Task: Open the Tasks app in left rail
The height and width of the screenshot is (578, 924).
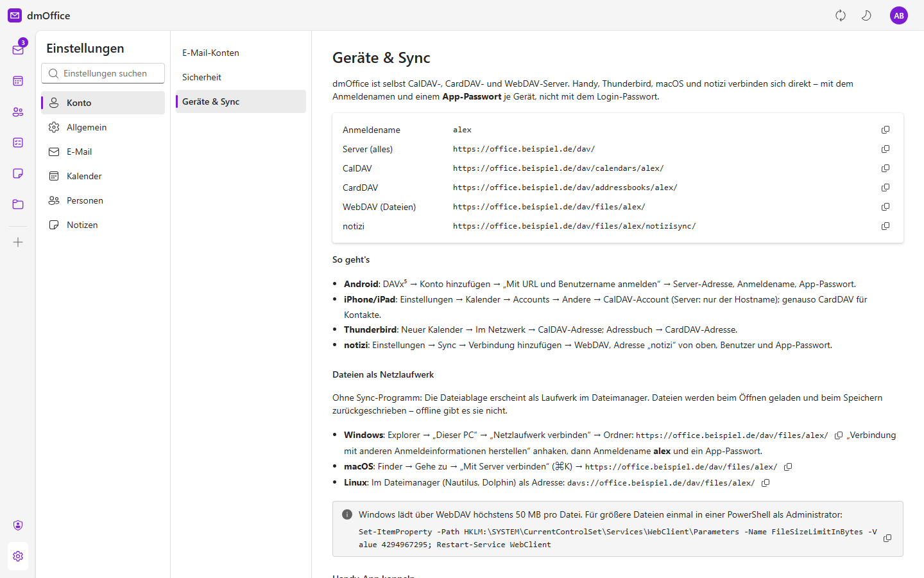Action: 18,143
